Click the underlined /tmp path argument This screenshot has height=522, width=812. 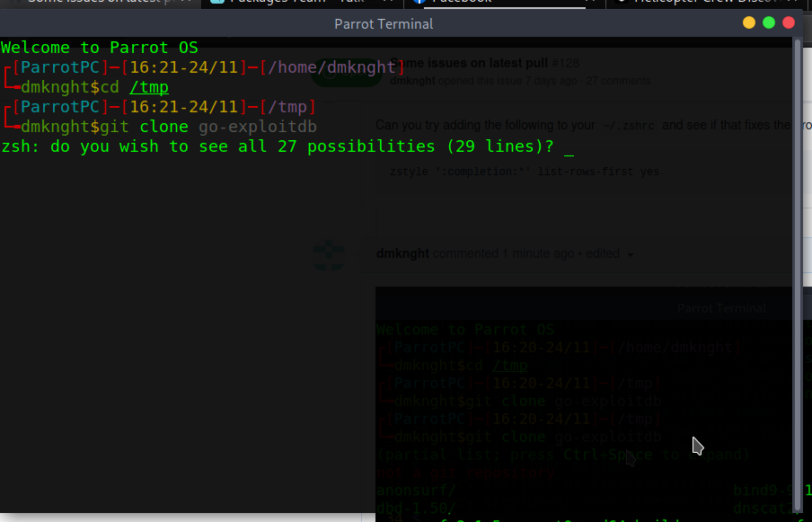(149, 87)
